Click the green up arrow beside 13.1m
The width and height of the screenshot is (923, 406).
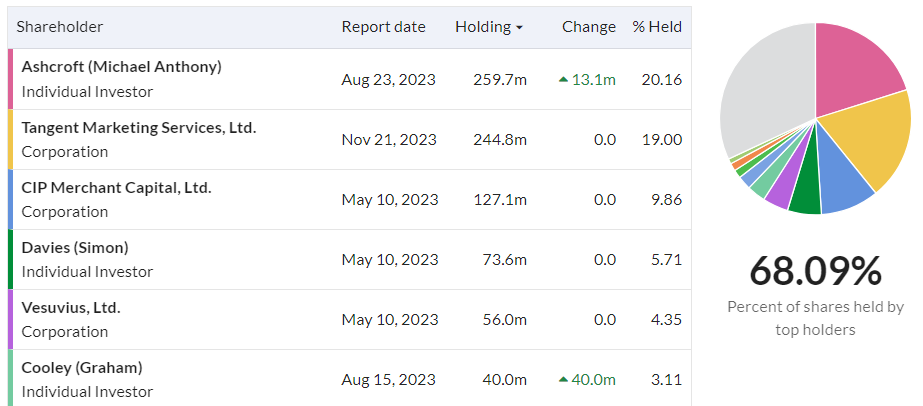pos(563,79)
